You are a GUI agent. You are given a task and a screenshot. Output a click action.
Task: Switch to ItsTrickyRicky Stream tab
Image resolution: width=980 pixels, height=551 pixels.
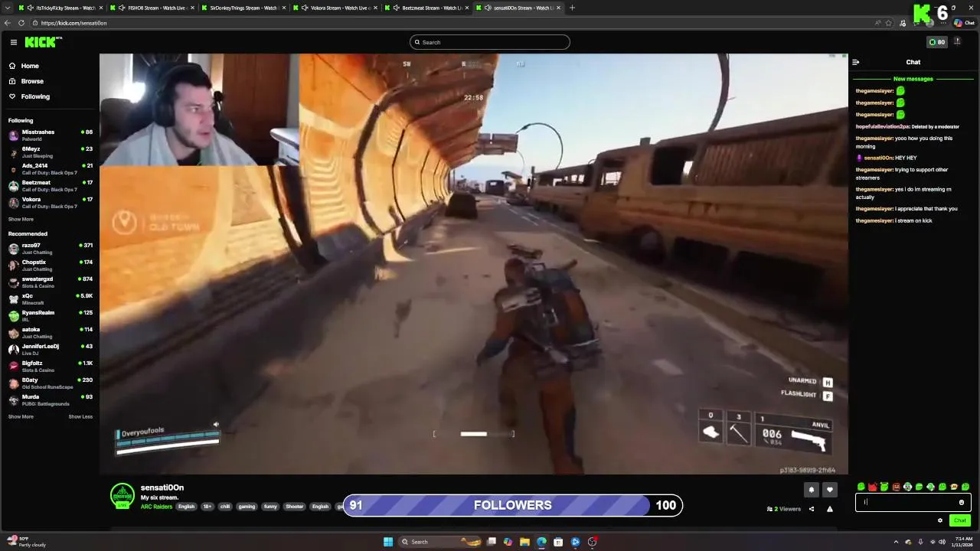click(x=60, y=8)
